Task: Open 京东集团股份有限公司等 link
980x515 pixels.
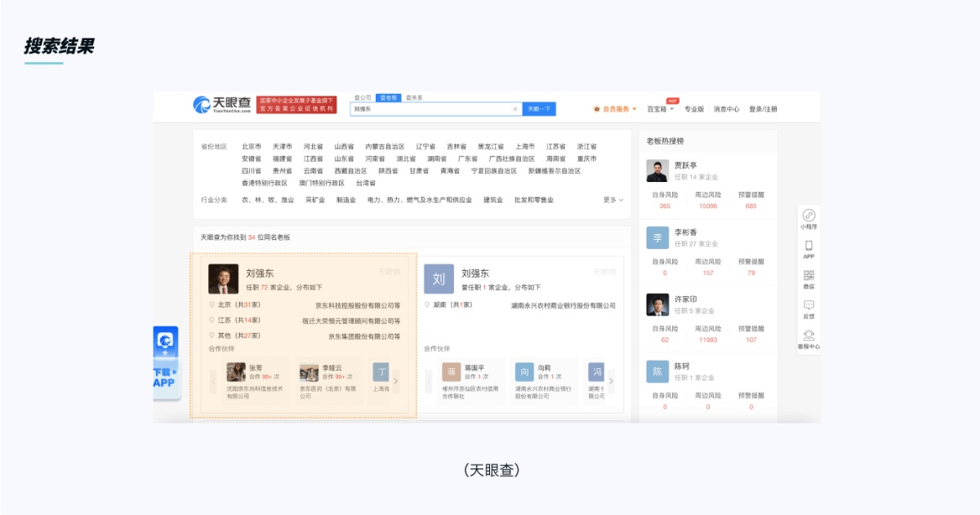Action: 364,335
